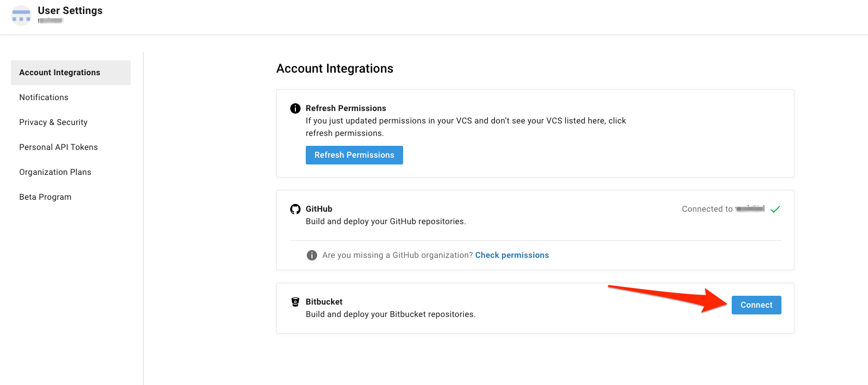Click the GitHub integration name label
The width and height of the screenshot is (868, 385).
point(319,209)
